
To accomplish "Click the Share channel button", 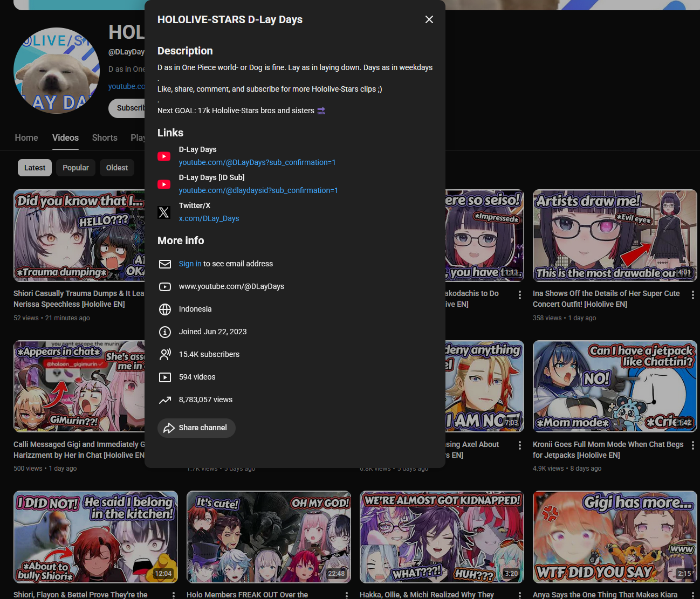I will pyautogui.click(x=196, y=428).
